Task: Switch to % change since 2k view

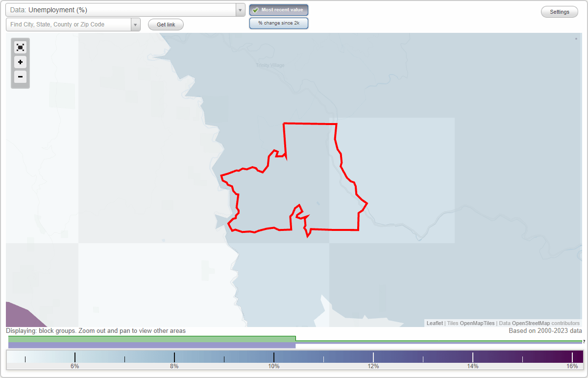Action: click(278, 23)
